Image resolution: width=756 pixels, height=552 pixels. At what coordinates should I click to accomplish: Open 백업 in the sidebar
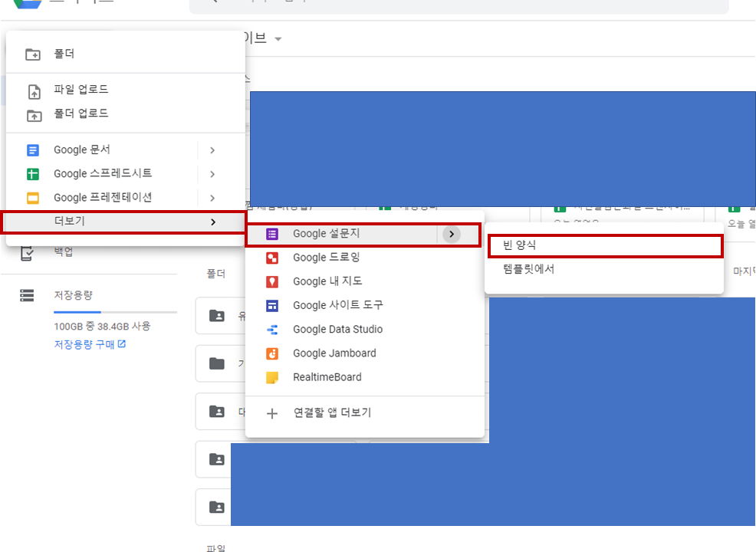pos(63,252)
